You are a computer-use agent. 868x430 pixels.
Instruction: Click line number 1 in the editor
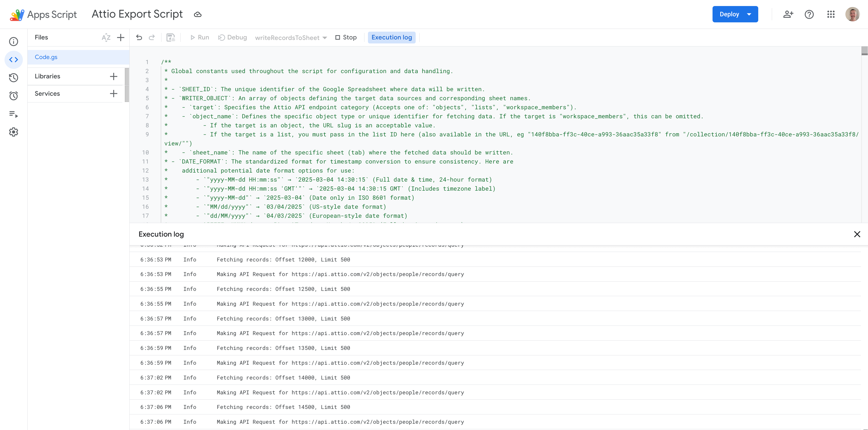147,62
